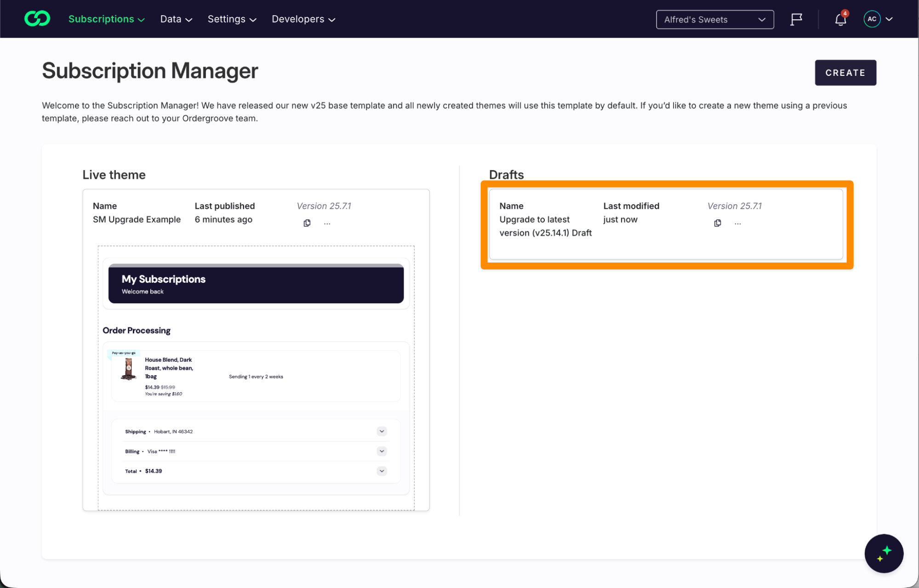The width and height of the screenshot is (919, 588).
Task: Expand the Total row chevron
Action: [x=382, y=471]
